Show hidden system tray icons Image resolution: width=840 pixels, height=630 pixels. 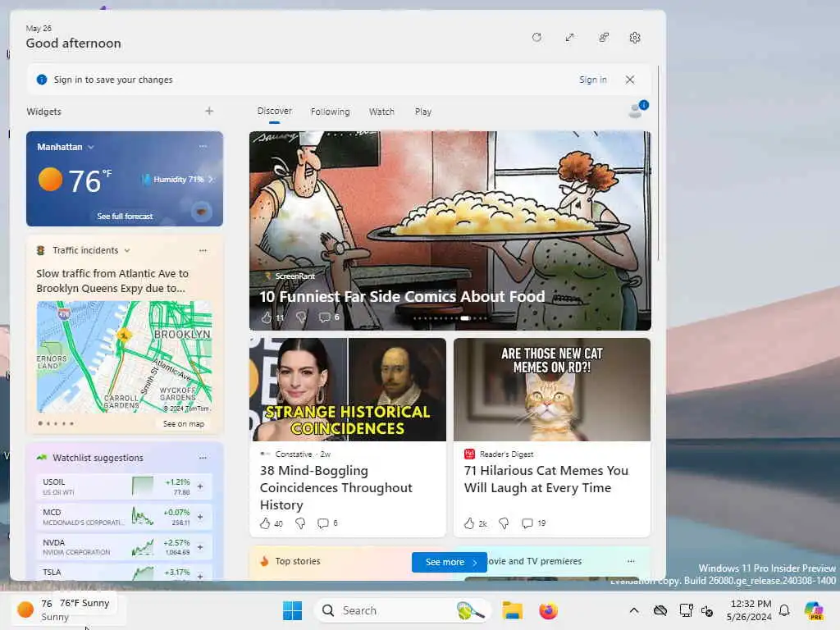point(634,610)
